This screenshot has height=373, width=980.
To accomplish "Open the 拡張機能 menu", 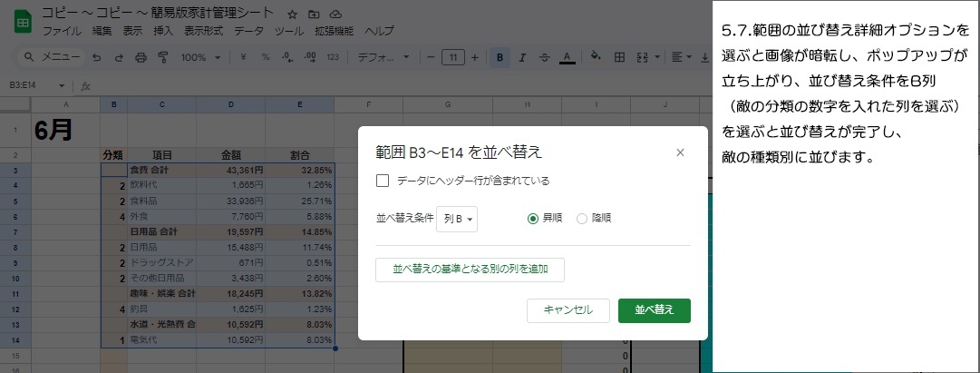I will (335, 31).
